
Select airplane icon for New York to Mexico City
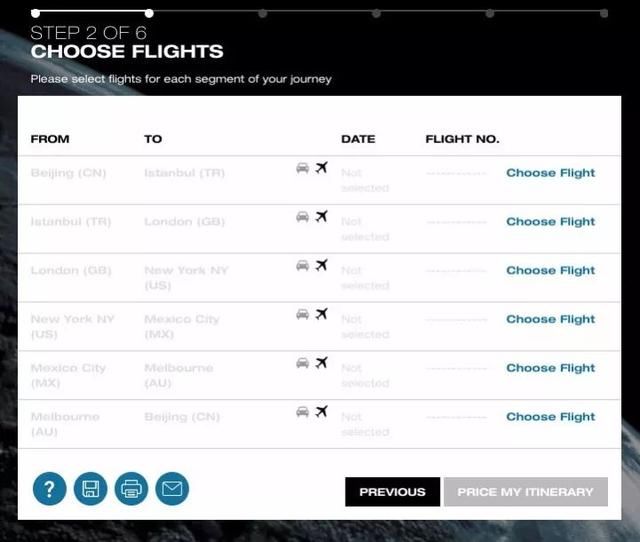322,313
